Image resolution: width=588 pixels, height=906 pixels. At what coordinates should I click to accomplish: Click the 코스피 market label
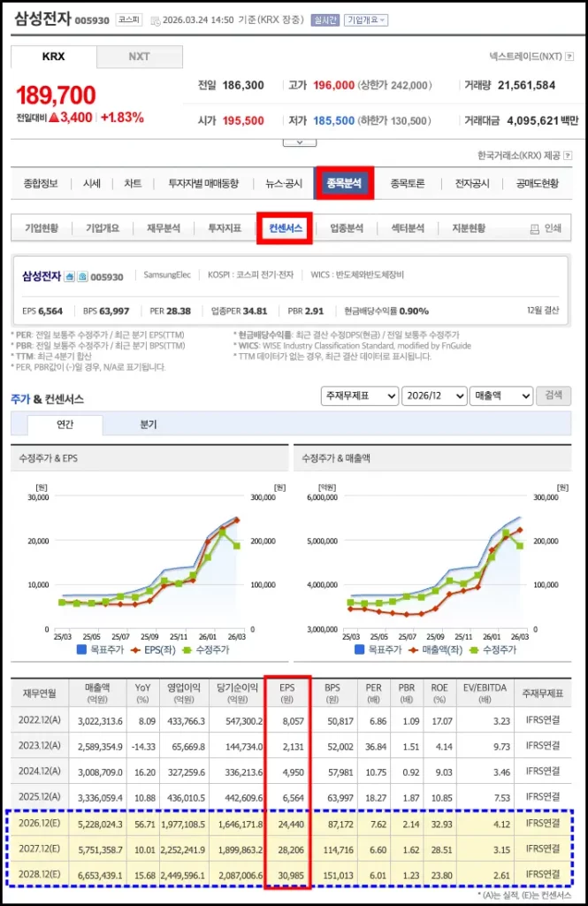(x=129, y=19)
